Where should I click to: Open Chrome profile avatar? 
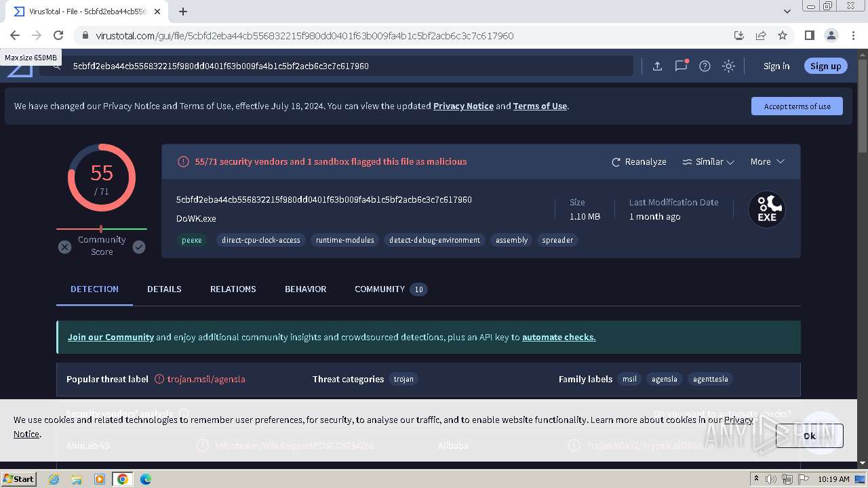(x=831, y=35)
